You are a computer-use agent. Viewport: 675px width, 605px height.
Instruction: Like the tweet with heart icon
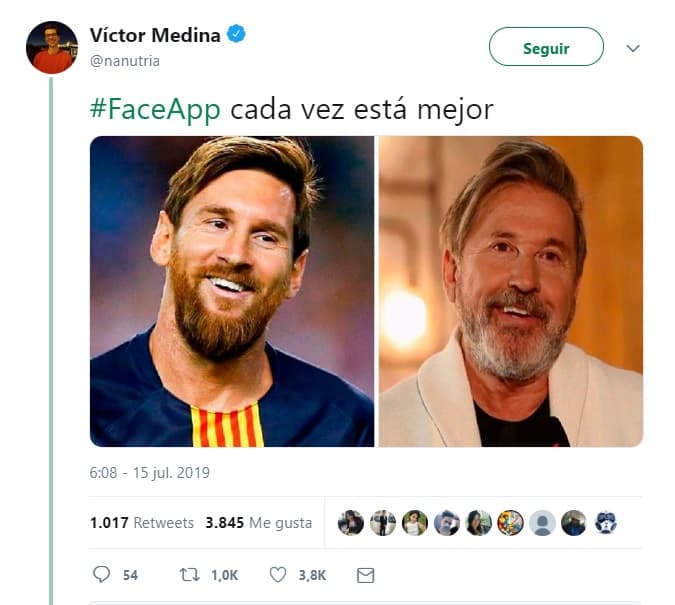[x=279, y=575]
